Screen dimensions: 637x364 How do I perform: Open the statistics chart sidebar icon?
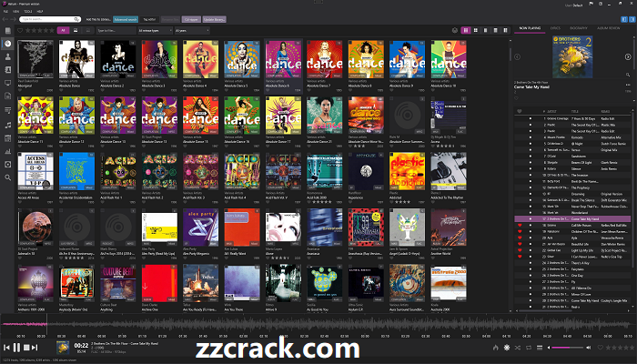pos(7,152)
